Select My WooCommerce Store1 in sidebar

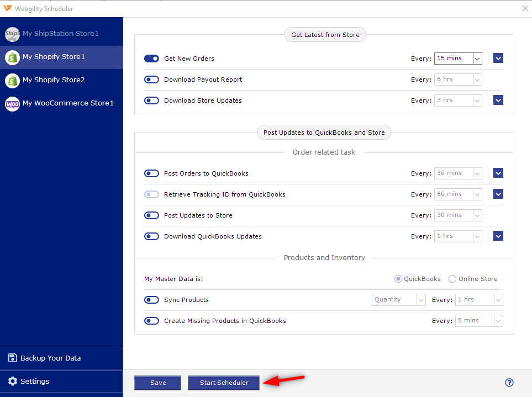(x=61, y=103)
